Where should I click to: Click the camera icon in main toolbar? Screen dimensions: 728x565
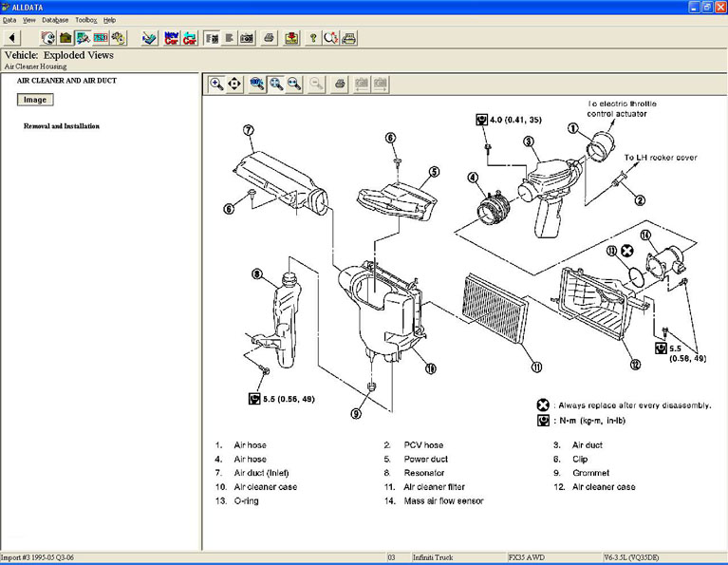247,38
